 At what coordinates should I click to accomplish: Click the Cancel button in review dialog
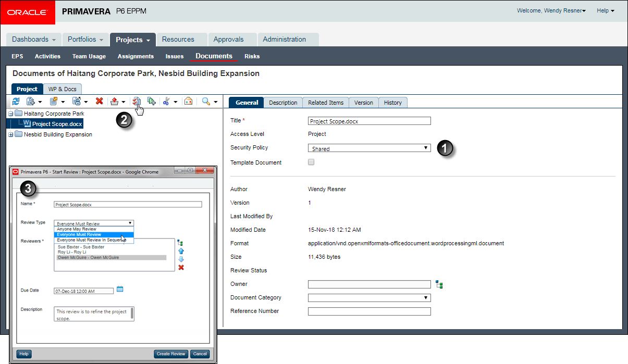pyautogui.click(x=200, y=354)
